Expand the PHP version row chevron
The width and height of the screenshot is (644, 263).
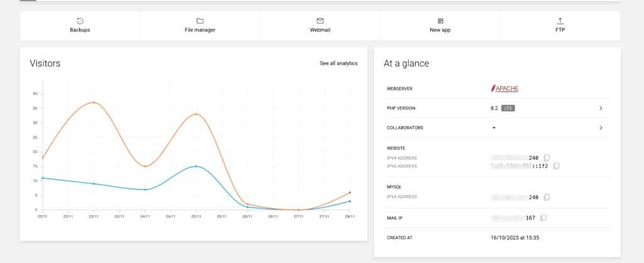pos(601,108)
